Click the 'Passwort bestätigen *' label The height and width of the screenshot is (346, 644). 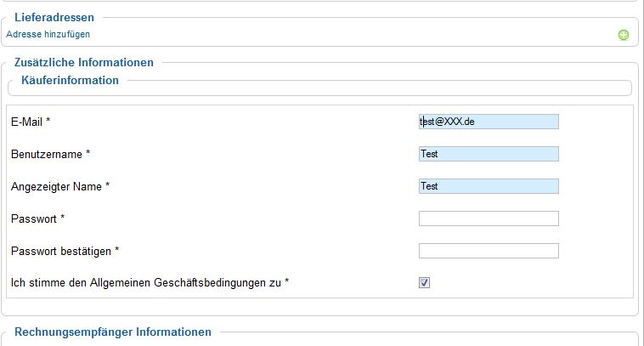(x=65, y=251)
